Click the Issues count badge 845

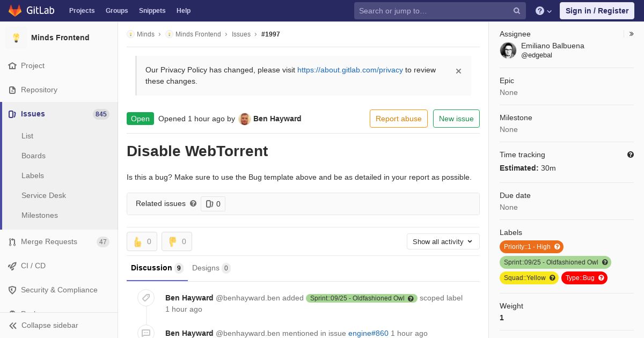point(101,114)
